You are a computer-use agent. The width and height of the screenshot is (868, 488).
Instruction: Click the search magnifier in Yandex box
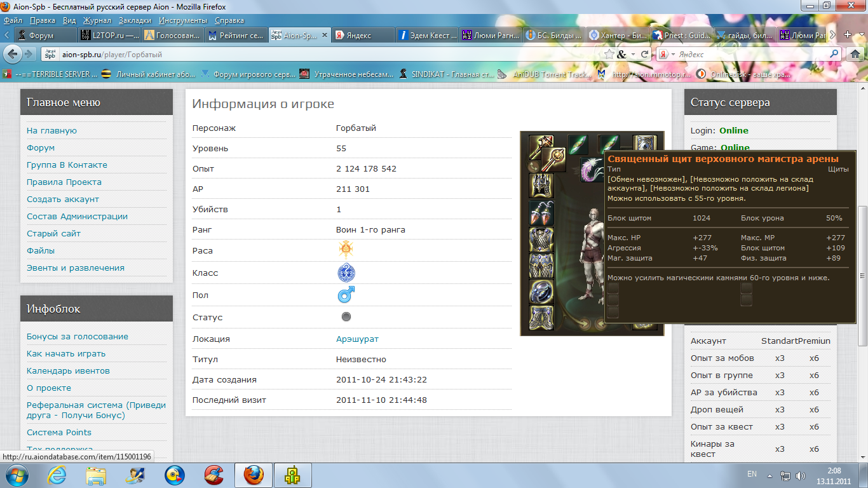coord(834,54)
